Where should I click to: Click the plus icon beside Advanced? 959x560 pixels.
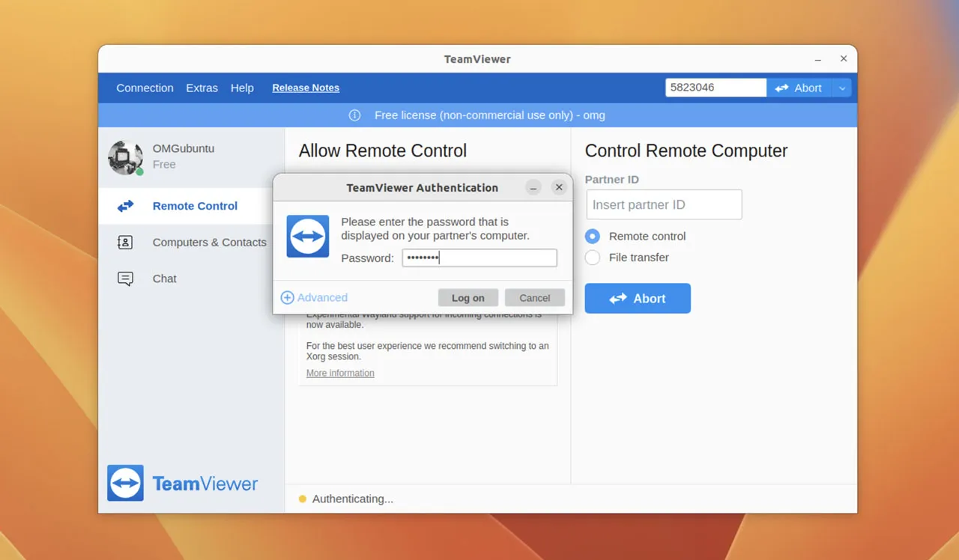[x=287, y=297]
